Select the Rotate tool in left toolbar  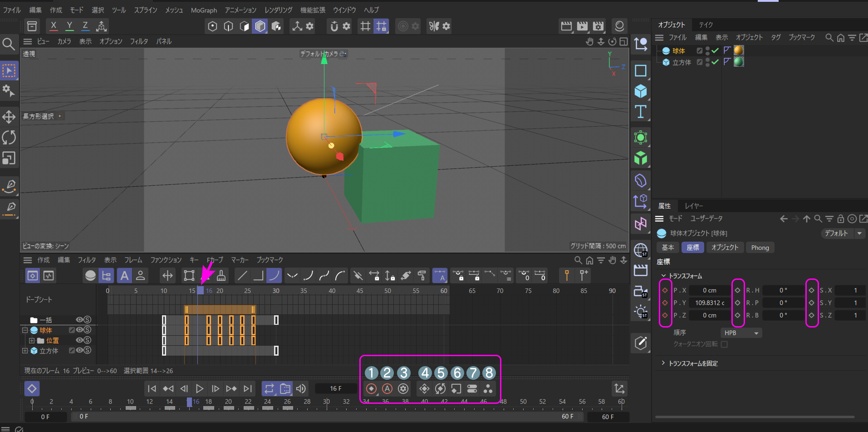coord(9,137)
